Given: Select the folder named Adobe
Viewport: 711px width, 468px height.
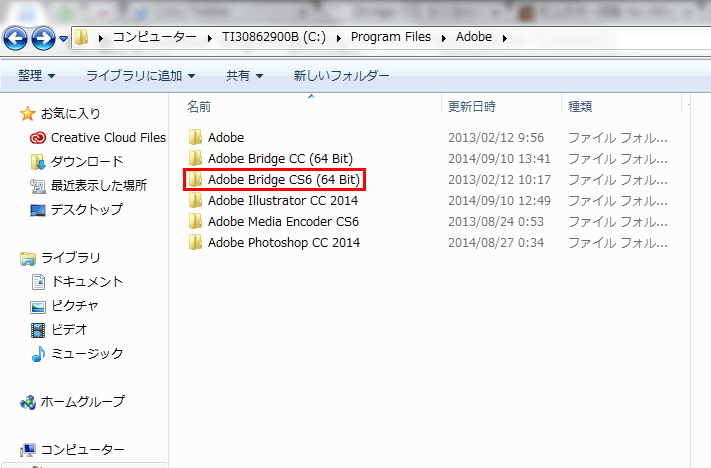Looking at the screenshot, I should 226,137.
